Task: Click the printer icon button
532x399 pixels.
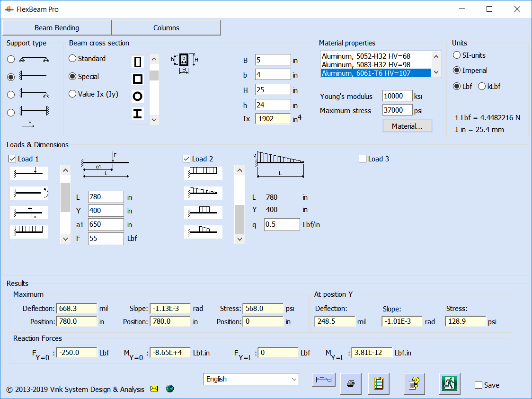Action: [x=351, y=383]
